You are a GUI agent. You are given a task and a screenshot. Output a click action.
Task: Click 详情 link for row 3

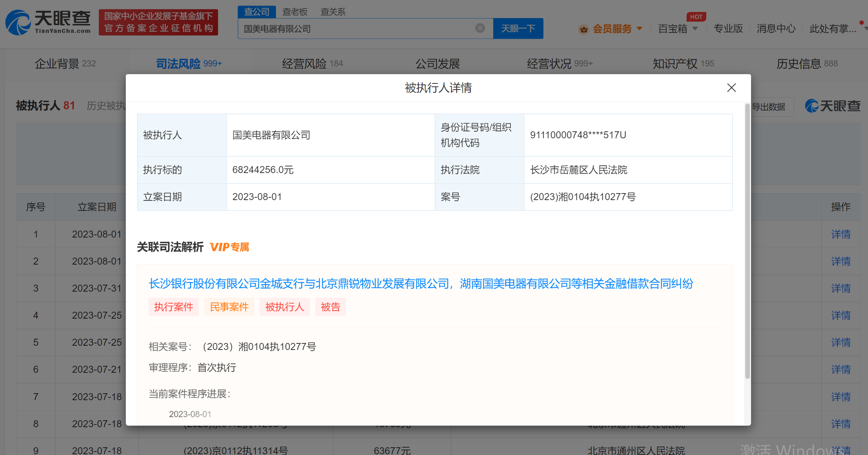[840, 288]
